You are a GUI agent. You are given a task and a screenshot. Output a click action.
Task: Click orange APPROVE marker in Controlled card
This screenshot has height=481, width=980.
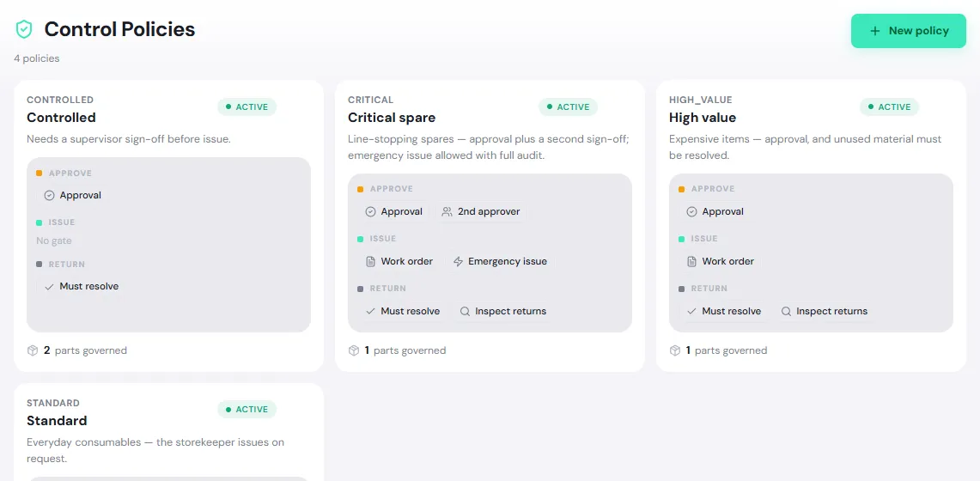tap(40, 173)
